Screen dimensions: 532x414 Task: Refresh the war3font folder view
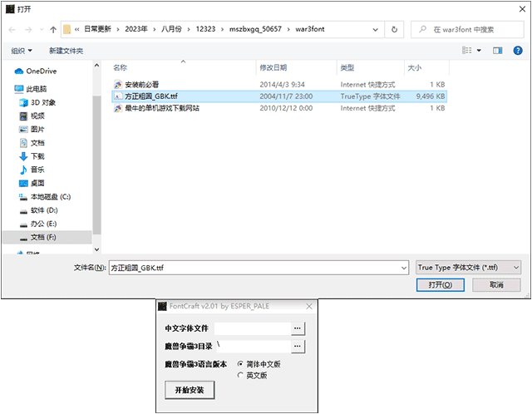[x=394, y=30]
